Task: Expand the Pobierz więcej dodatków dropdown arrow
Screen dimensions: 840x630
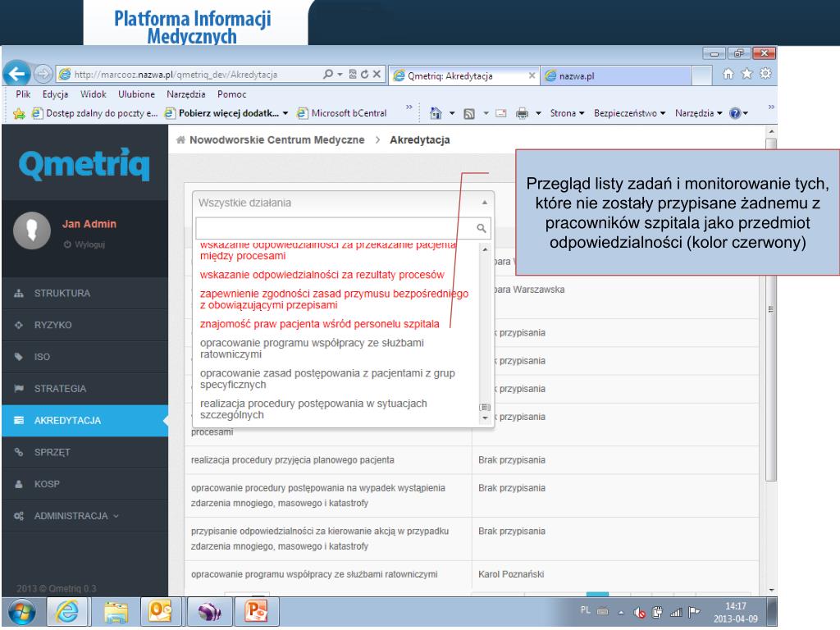Action: pos(285,113)
